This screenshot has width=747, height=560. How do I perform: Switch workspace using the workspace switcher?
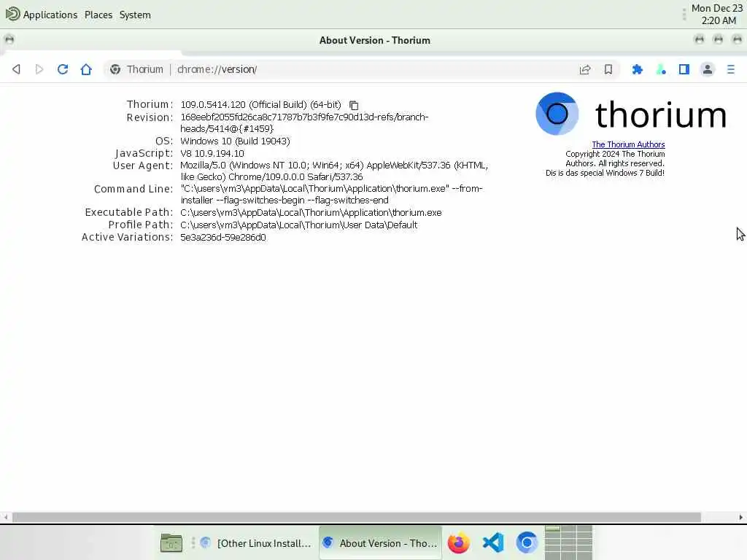(568, 542)
